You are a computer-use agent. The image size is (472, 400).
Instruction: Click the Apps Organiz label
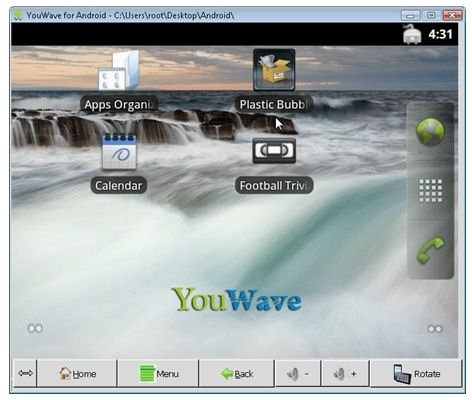coord(119,104)
